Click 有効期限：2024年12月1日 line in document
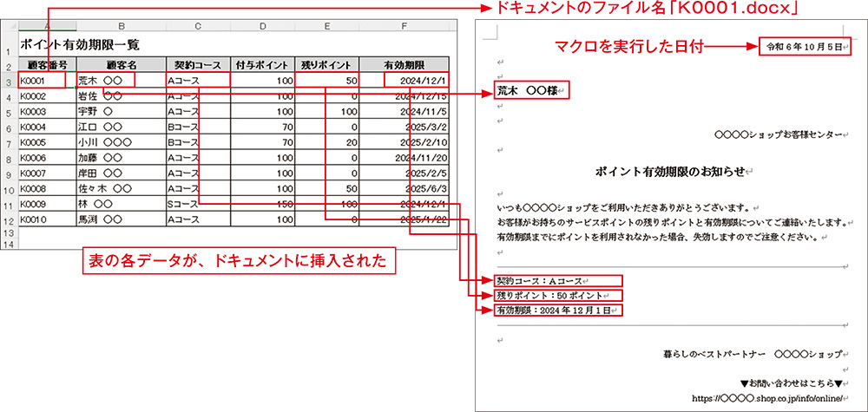 click(x=554, y=311)
